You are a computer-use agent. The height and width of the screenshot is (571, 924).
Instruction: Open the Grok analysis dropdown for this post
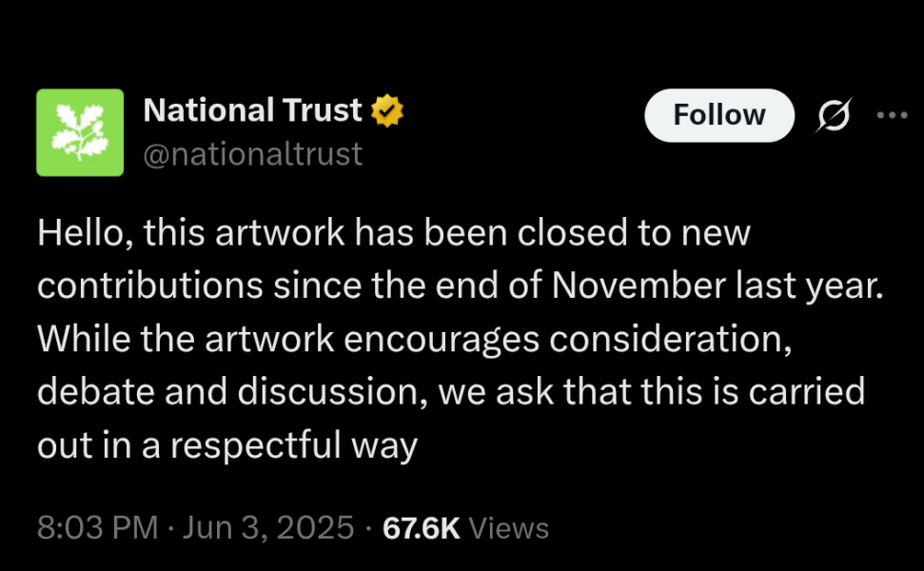point(833,114)
